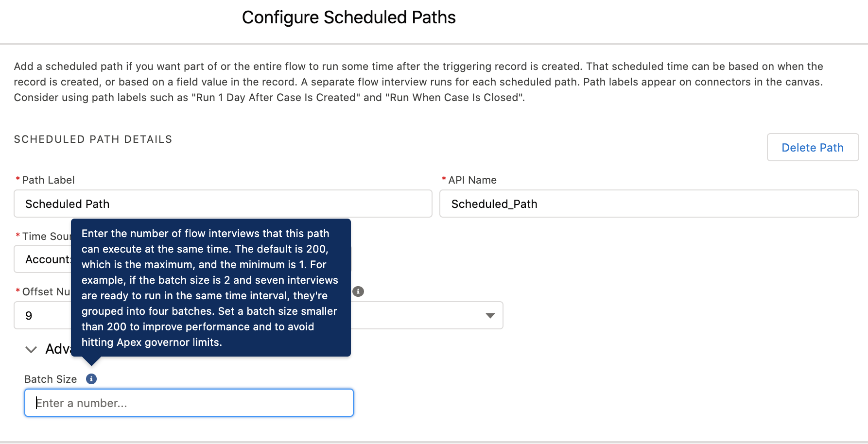Click the partially hidden Advanced Options heading text
Screen dimensions: 868x444
click(x=58, y=349)
